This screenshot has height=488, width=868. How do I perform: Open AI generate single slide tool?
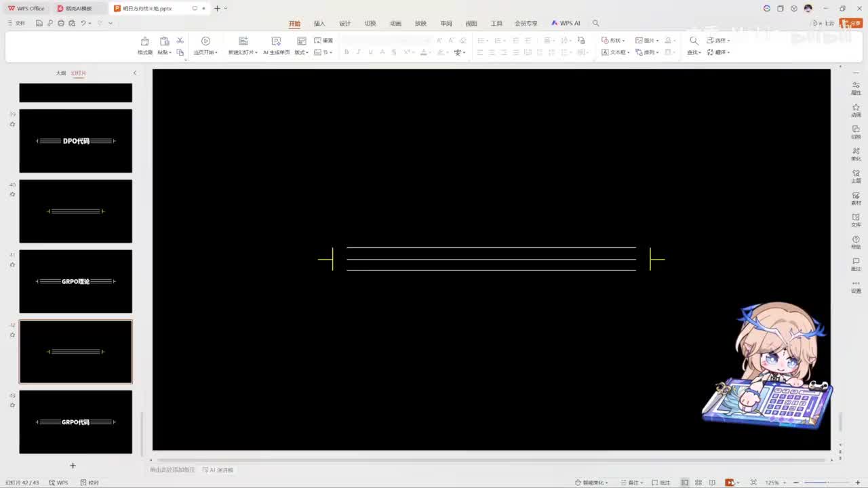pos(276,45)
